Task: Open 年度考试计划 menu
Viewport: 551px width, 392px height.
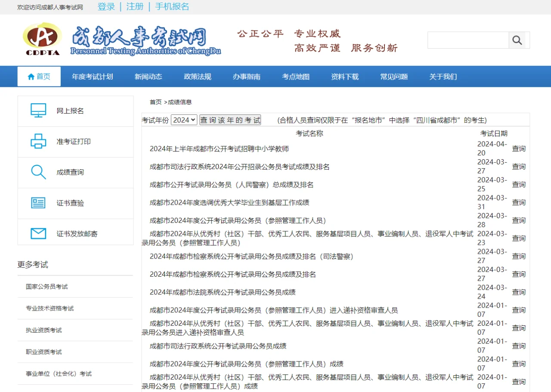Action: pos(93,77)
